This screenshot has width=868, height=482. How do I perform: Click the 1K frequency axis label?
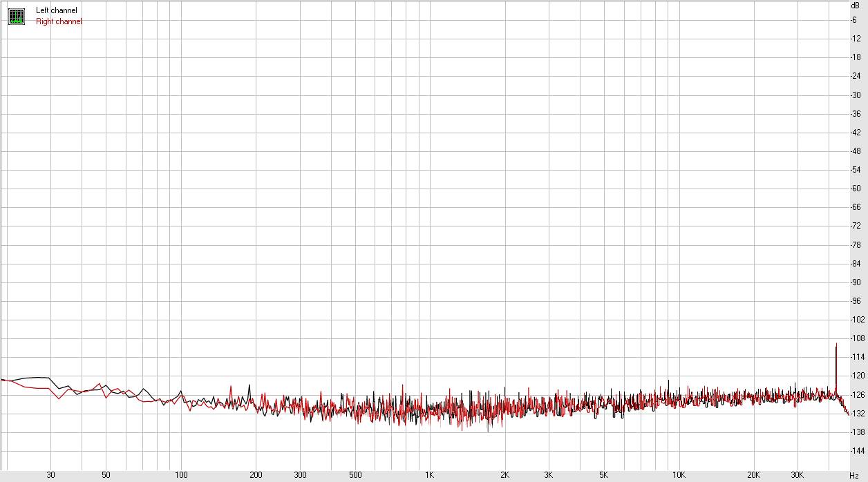pyautogui.click(x=429, y=475)
